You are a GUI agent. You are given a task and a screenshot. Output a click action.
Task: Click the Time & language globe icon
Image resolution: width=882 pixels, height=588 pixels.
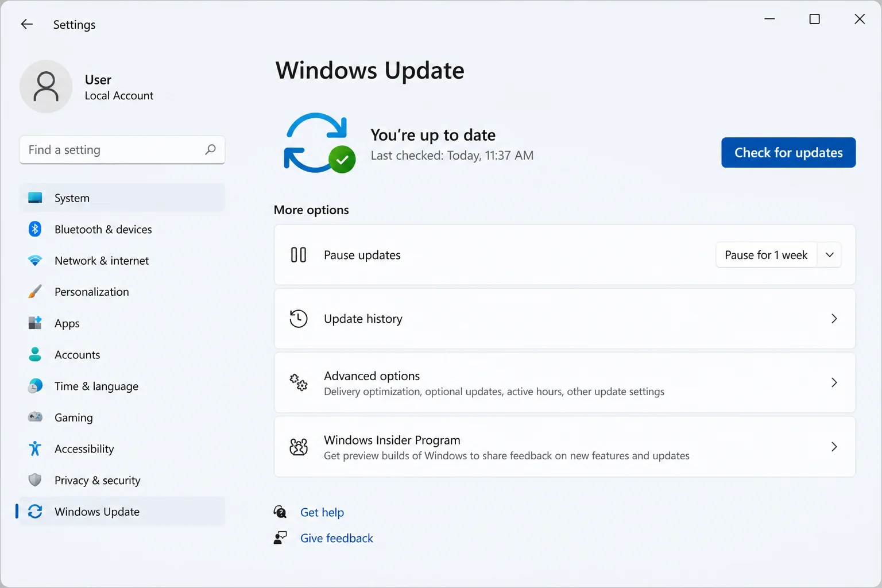pyautogui.click(x=35, y=386)
